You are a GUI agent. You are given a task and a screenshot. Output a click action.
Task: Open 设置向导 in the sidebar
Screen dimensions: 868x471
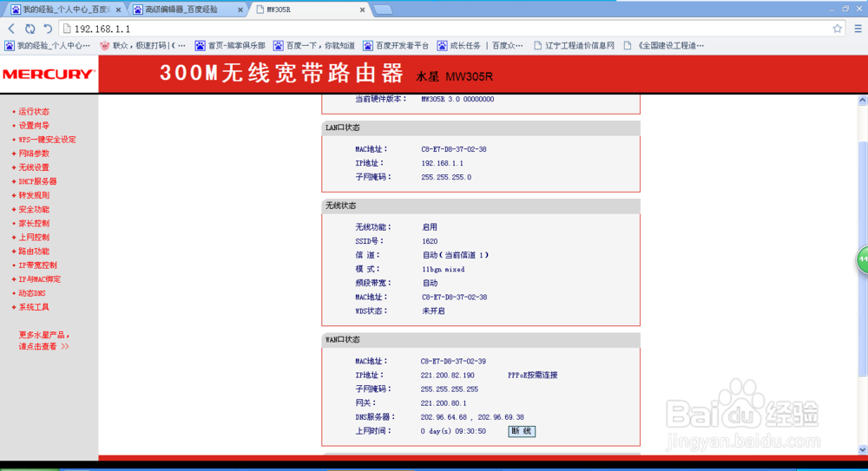(34, 126)
